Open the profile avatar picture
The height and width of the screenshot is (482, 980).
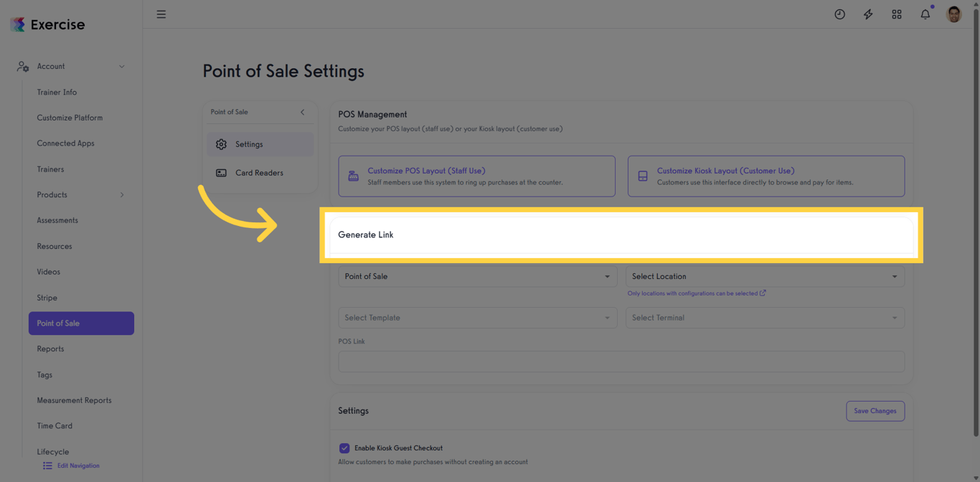click(953, 14)
